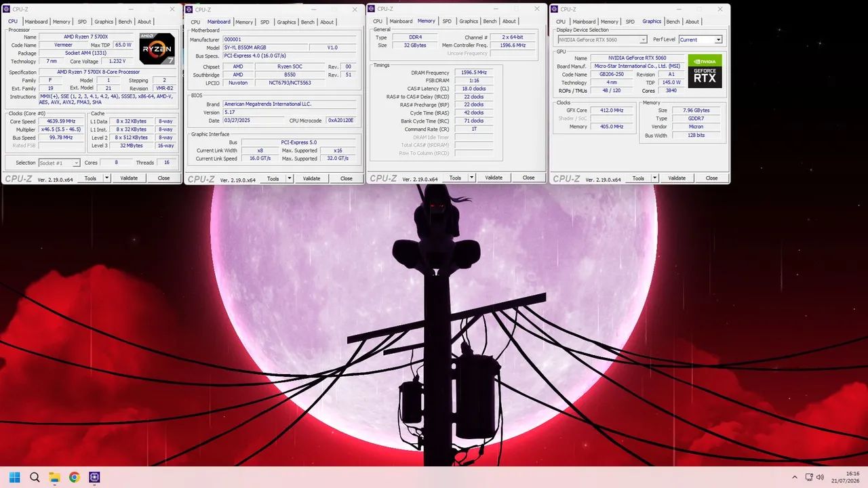
Task: Open File Explorer from taskbar
Action: [x=54, y=477]
